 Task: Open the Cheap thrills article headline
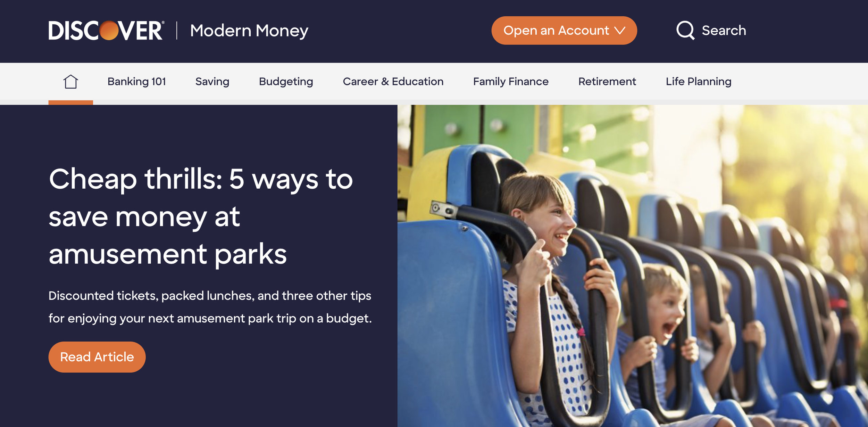pos(201,216)
